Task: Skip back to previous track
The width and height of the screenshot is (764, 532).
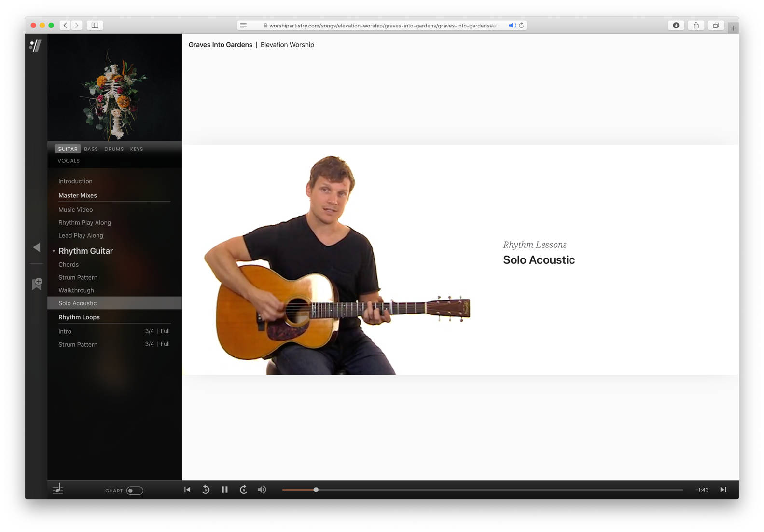Action: coord(187,490)
